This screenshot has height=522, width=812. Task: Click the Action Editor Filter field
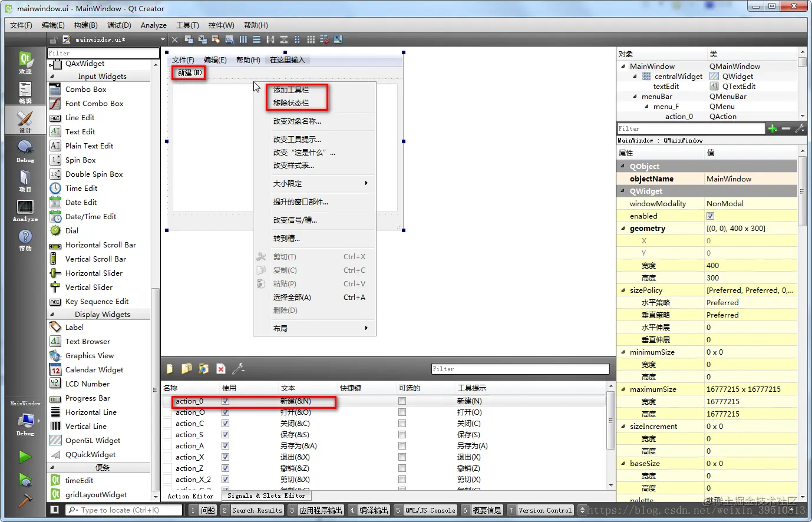(520, 369)
